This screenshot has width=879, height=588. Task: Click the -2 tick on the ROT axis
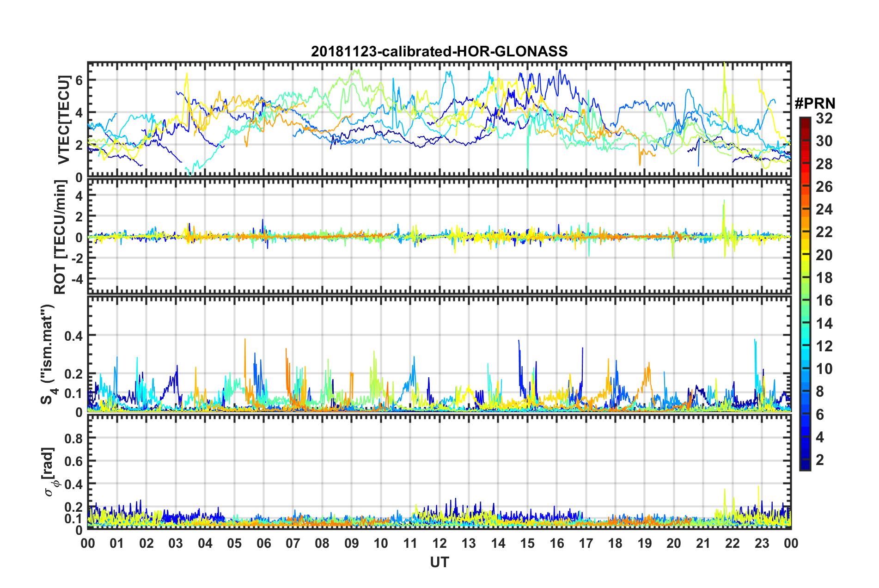76,258
